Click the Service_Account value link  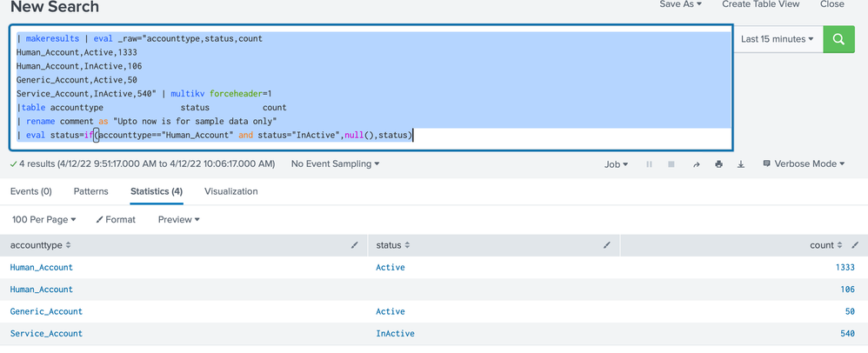point(46,334)
